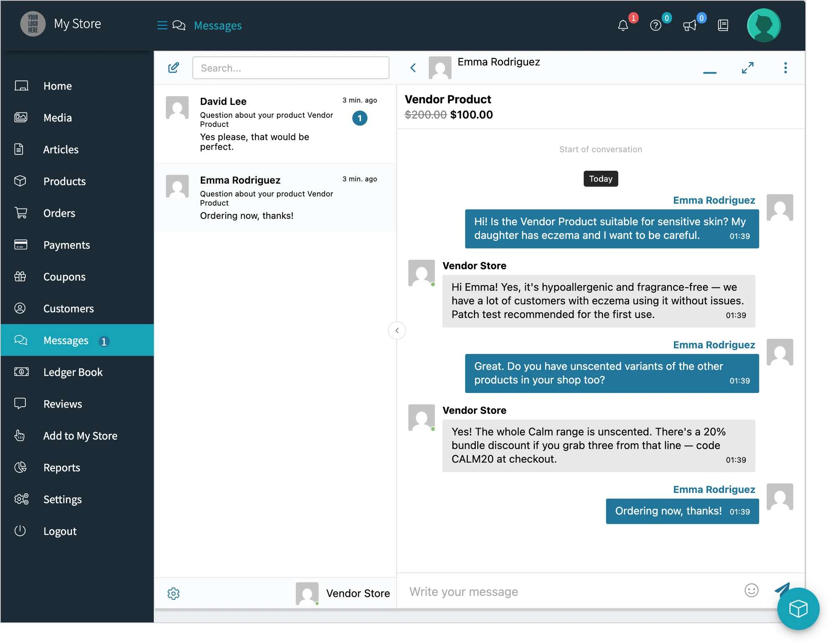Collapse the conversation list panel chevron

(x=397, y=331)
